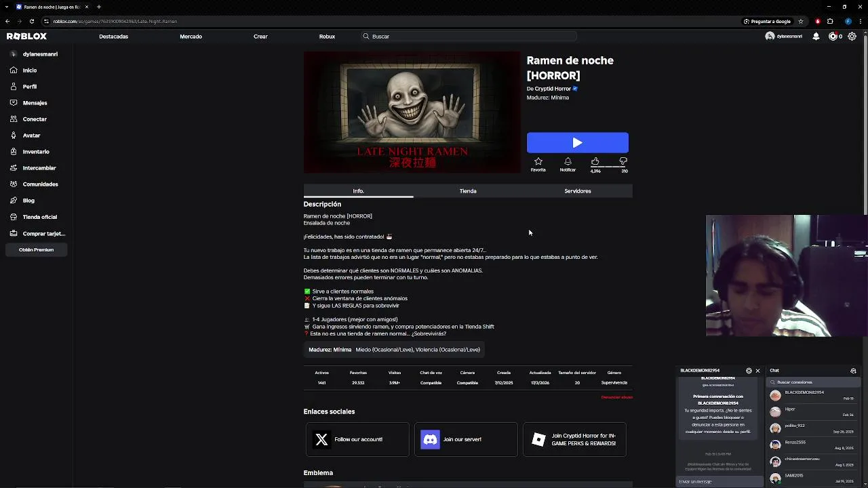The height and width of the screenshot is (488, 868).
Task: Go back in browser history
Action: [x=7, y=21]
